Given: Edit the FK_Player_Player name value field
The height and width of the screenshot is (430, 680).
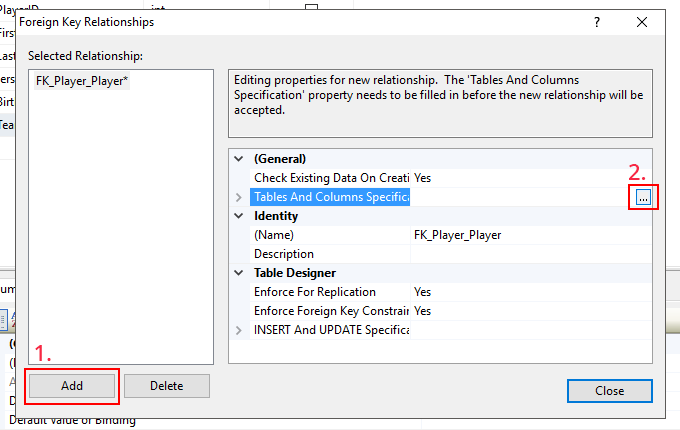Looking at the screenshot, I should point(531,235).
